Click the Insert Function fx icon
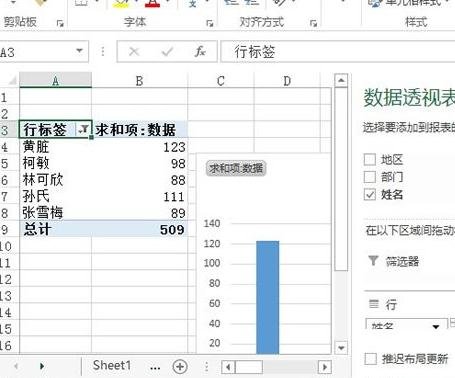Viewport: 455px width, 378px height. (x=200, y=51)
